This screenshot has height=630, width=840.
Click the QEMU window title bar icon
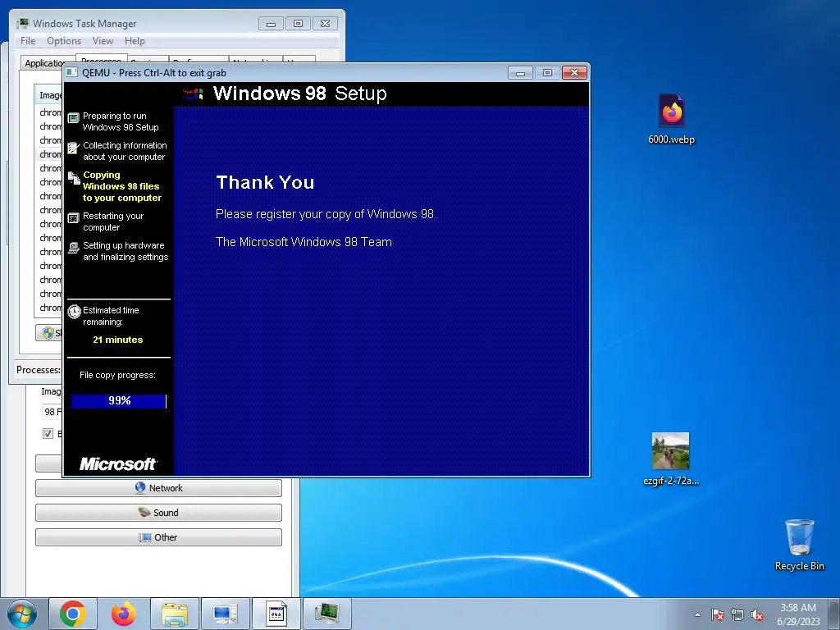tap(71, 72)
